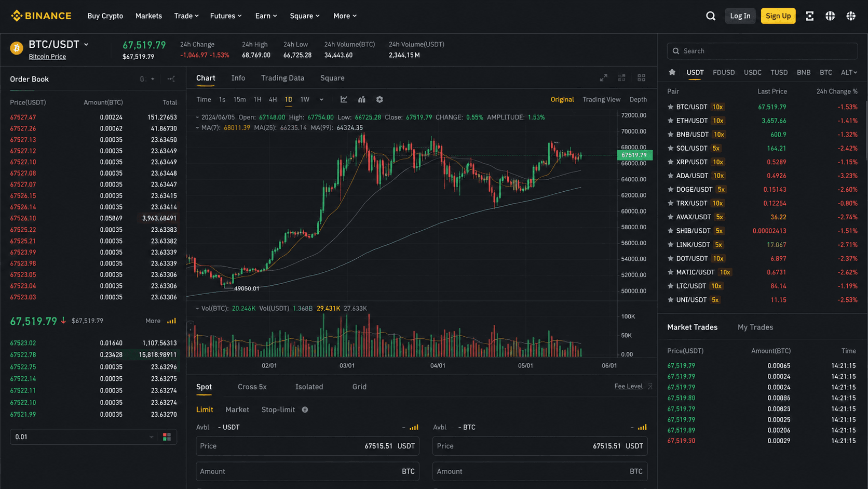Switch chart to Depth view
The height and width of the screenshot is (489, 868).
point(638,99)
